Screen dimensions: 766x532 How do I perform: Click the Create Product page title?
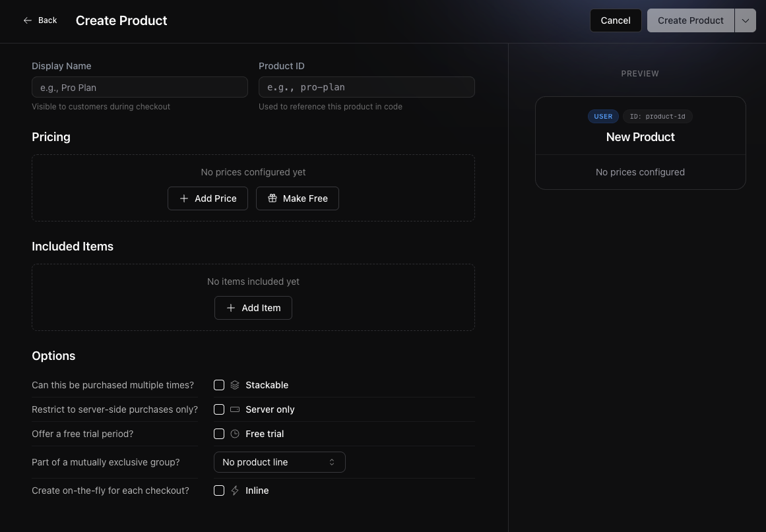pyautogui.click(x=121, y=20)
